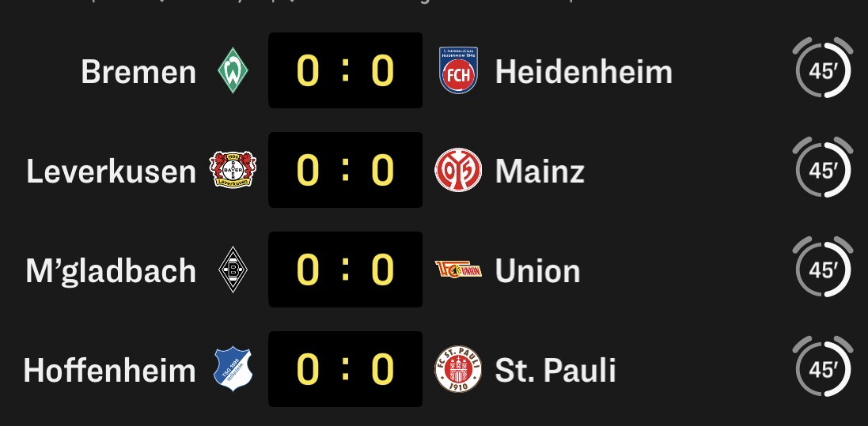This screenshot has height=426, width=868.
Task: Click the 45' minute indicator for Leverkusen match
Action: point(823,170)
